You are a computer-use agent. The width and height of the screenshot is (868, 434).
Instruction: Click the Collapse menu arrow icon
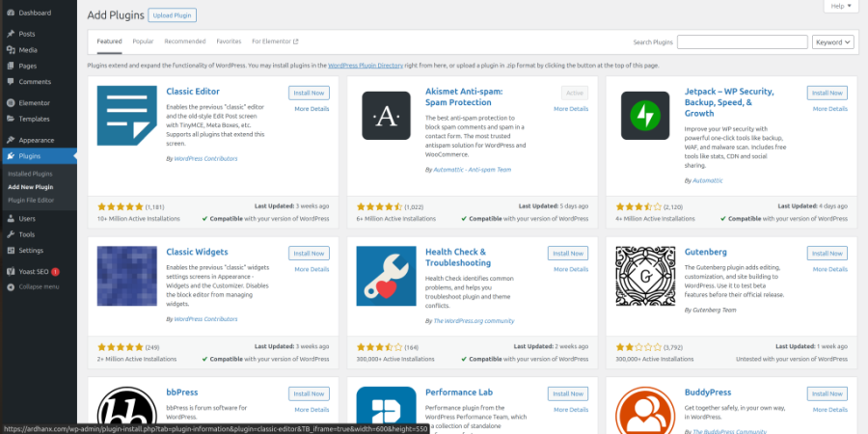tap(11, 286)
